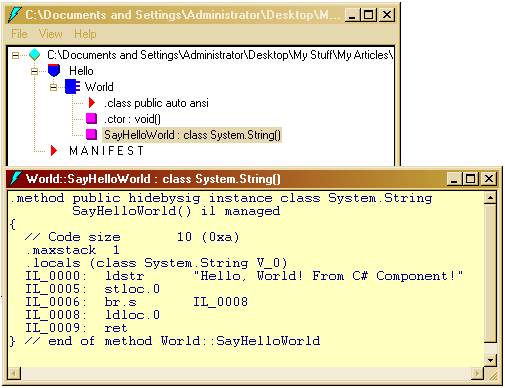Click magenta square icon beside SayHelloWorld method

coord(91,134)
